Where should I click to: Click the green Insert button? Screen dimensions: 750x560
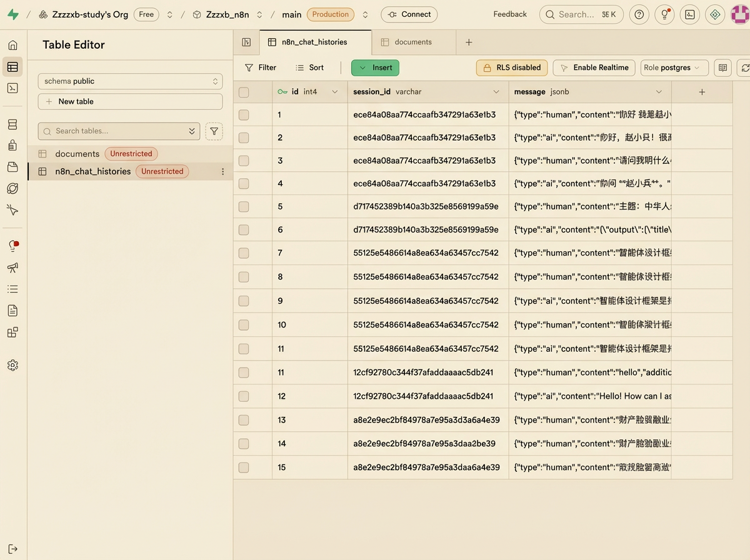click(375, 67)
